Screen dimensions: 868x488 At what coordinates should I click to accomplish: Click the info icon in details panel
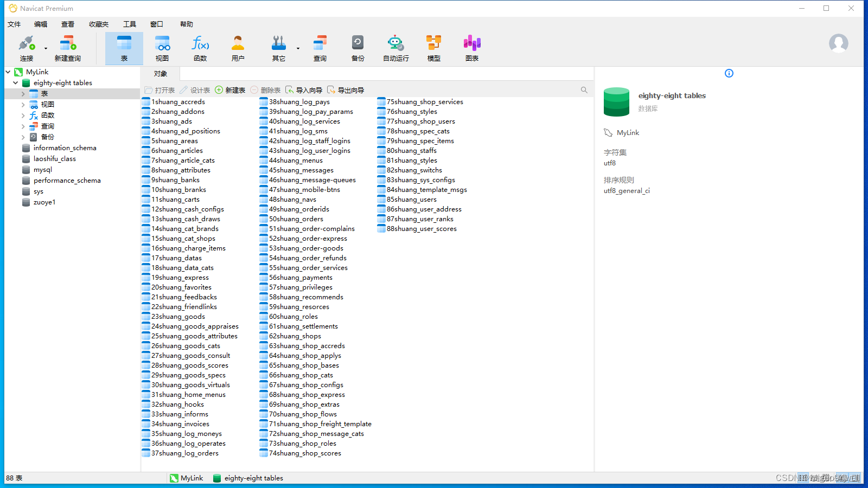[x=729, y=73]
